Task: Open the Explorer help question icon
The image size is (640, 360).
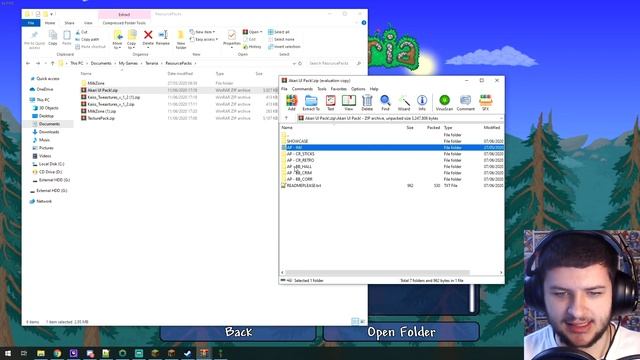Action: (x=364, y=23)
